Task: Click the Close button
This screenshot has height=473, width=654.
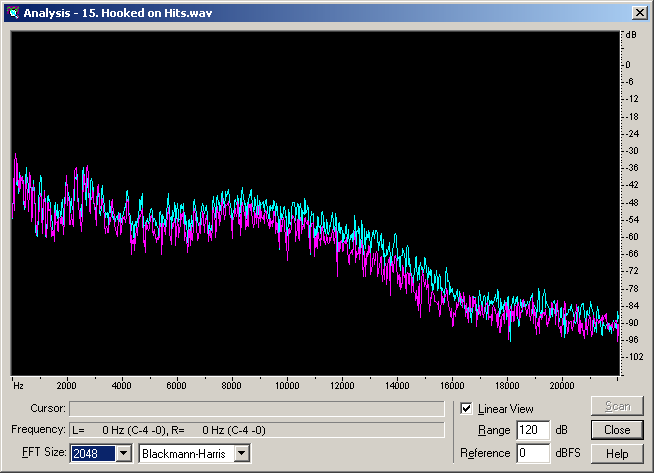Action: pos(617,430)
